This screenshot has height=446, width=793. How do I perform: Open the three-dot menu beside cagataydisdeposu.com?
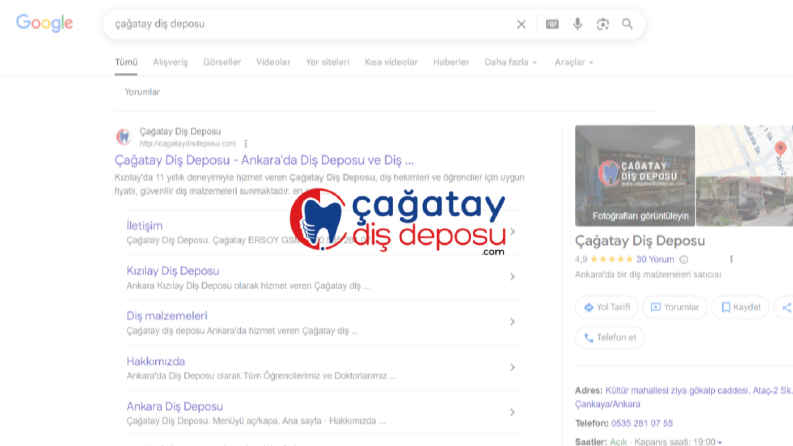246,144
